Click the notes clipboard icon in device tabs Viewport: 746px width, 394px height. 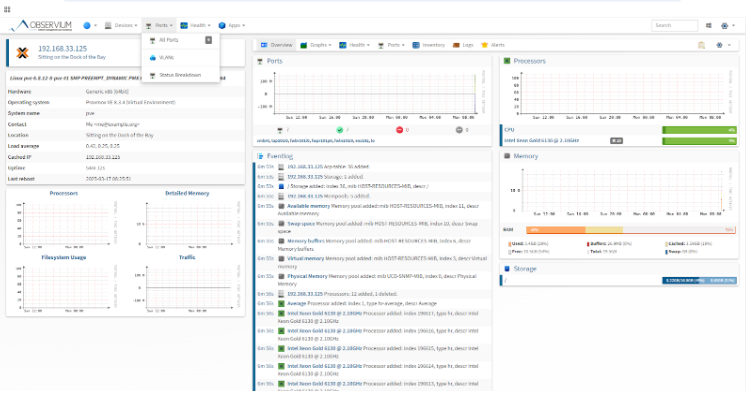coord(701,45)
